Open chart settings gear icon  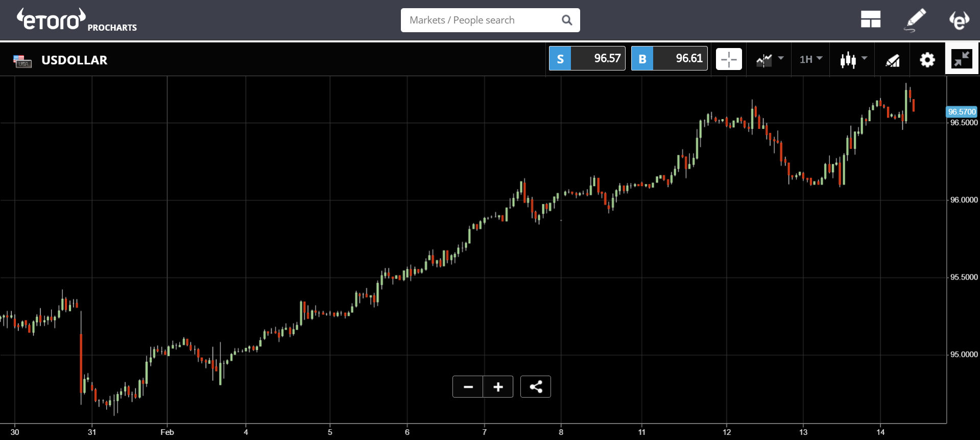927,60
